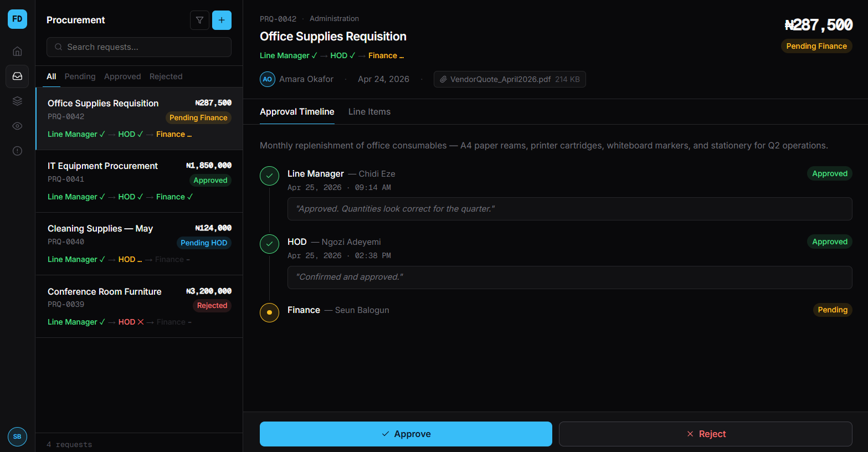Click the Pending Finance badge in header
The height and width of the screenshot is (452, 868).
click(x=816, y=46)
